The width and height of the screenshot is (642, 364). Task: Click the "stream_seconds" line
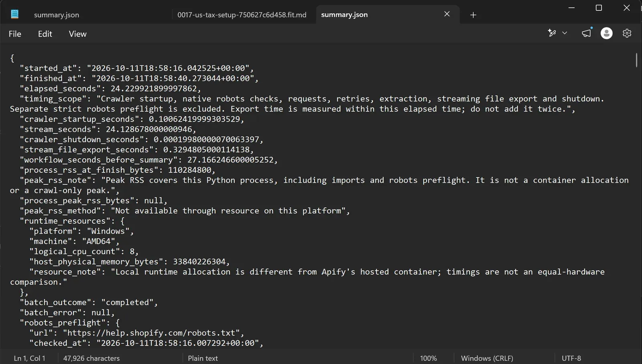[x=108, y=129]
